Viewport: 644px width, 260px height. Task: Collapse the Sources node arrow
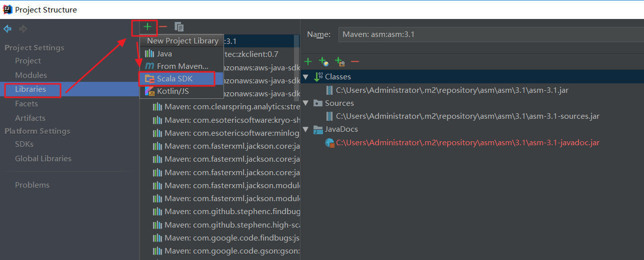pyautogui.click(x=305, y=103)
